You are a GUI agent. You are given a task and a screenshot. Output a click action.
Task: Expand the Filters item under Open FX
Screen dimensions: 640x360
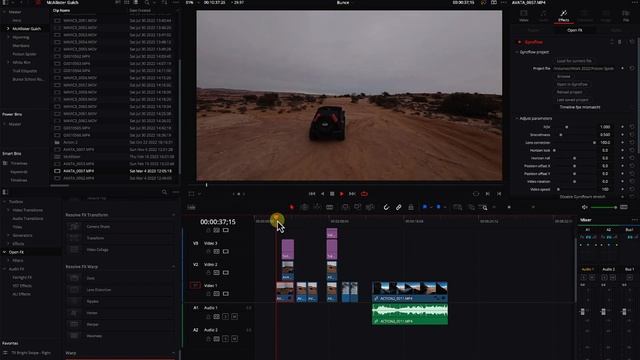[x=8, y=260]
